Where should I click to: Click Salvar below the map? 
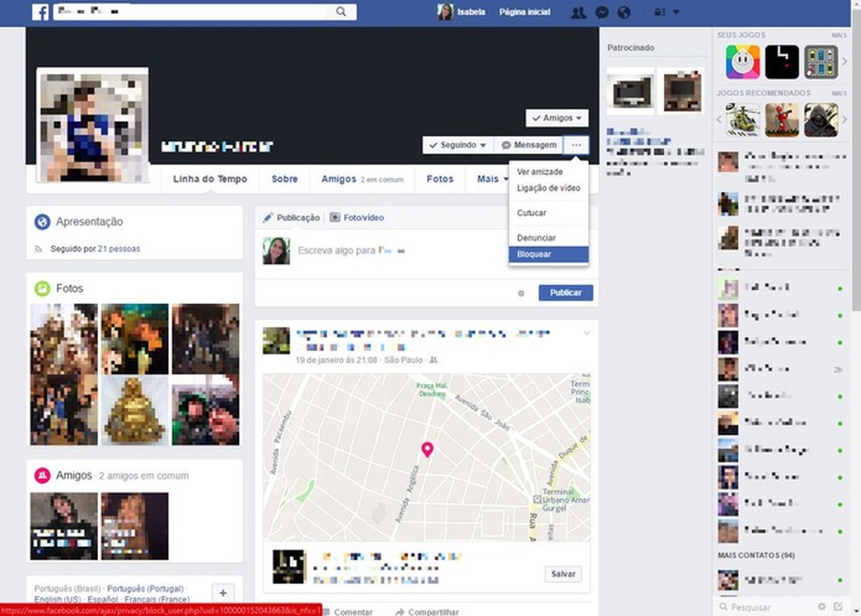coord(563,573)
